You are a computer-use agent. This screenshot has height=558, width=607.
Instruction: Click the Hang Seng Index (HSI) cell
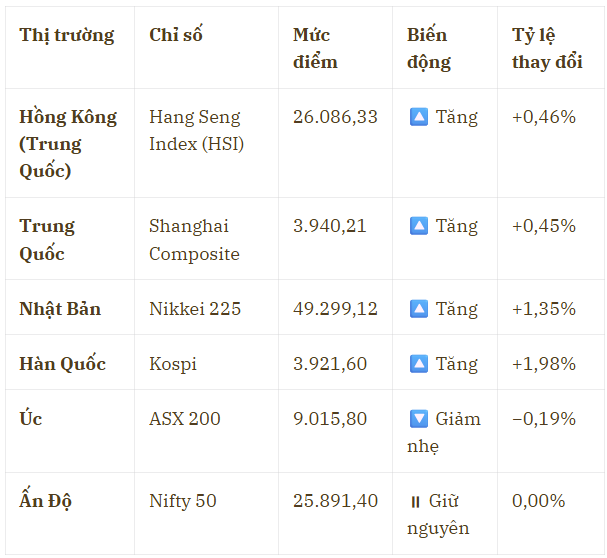tap(196, 130)
